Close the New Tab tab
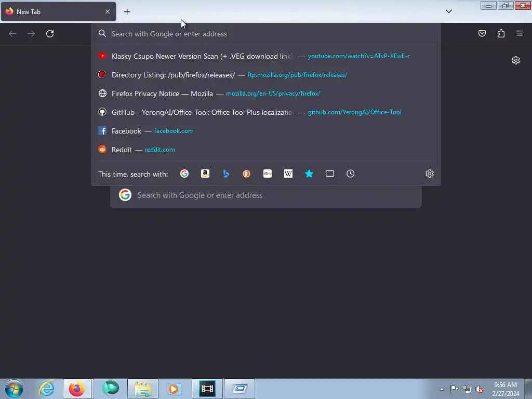Image resolution: width=532 pixels, height=399 pixels. (x=108, y=11)
